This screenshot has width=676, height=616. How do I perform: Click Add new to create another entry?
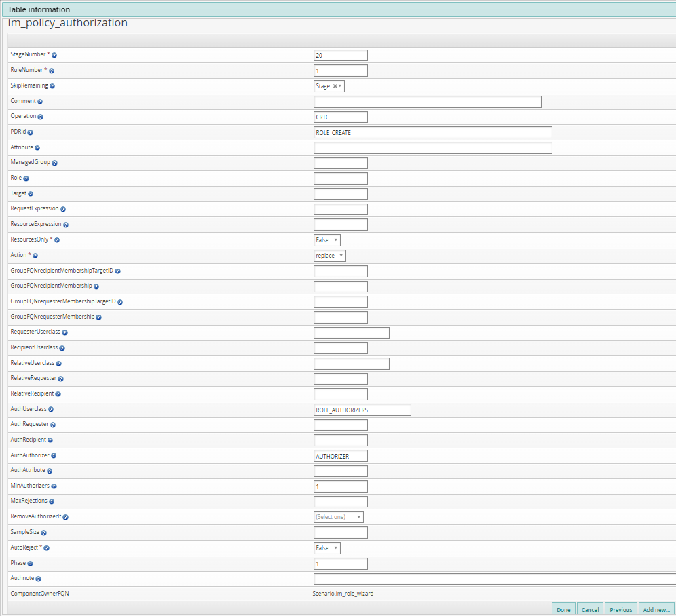(x=656, y=609)
